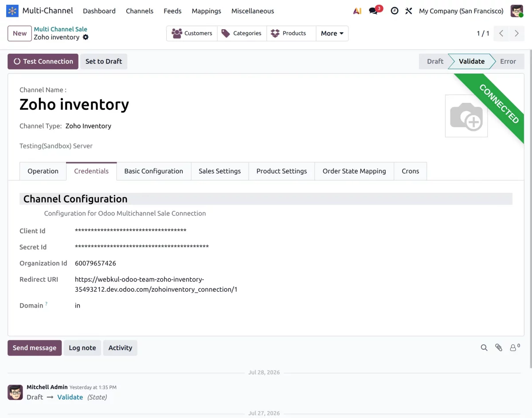Open the Miscellaneous menu
The width and height of the screenshot is (532, 418).
[253, 11]
